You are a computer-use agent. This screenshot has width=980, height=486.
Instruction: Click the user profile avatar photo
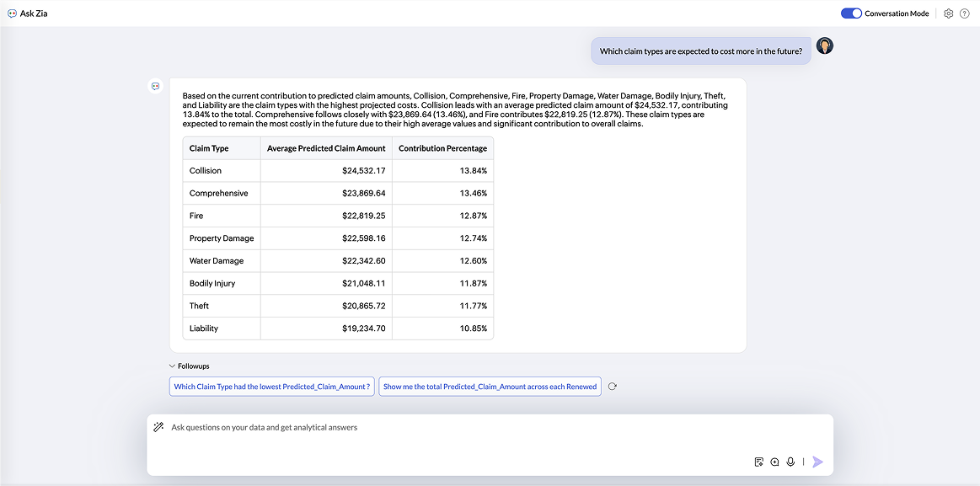point(824,45)
